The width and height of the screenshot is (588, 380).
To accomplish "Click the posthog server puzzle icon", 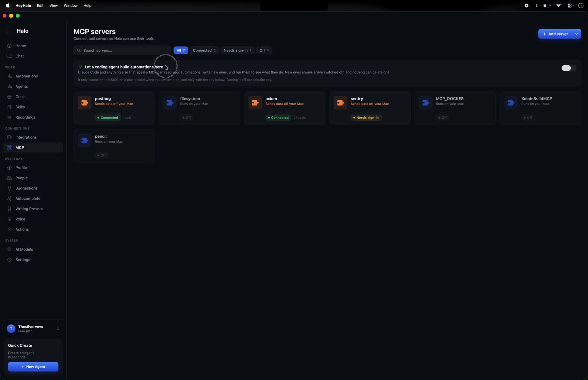I will [85, 103].
